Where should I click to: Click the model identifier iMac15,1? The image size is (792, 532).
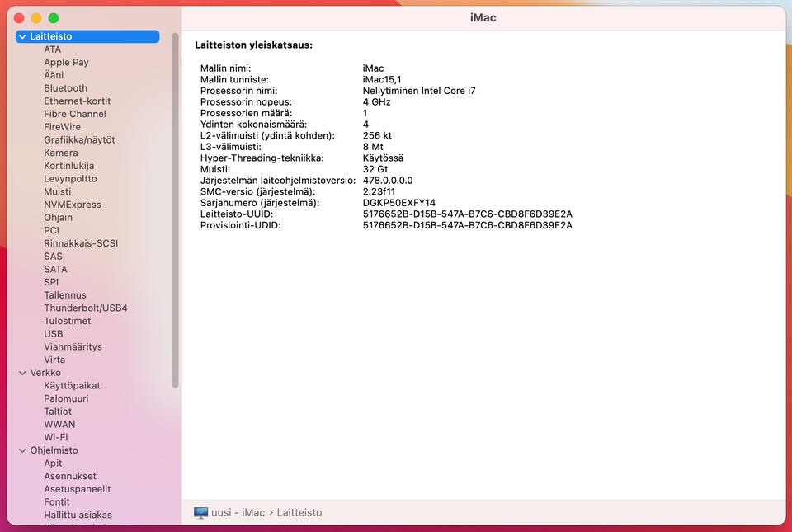382,80
